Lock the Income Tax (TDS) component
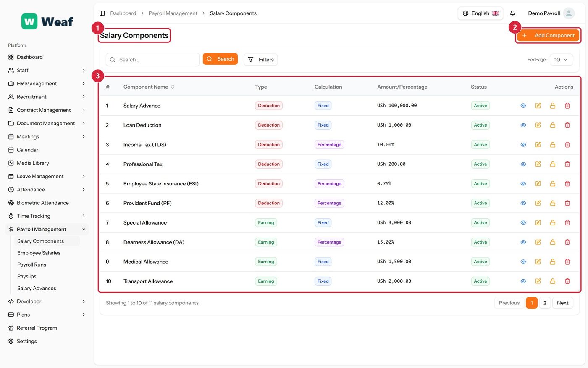This screenshot has width=588, height=368. 553,145
